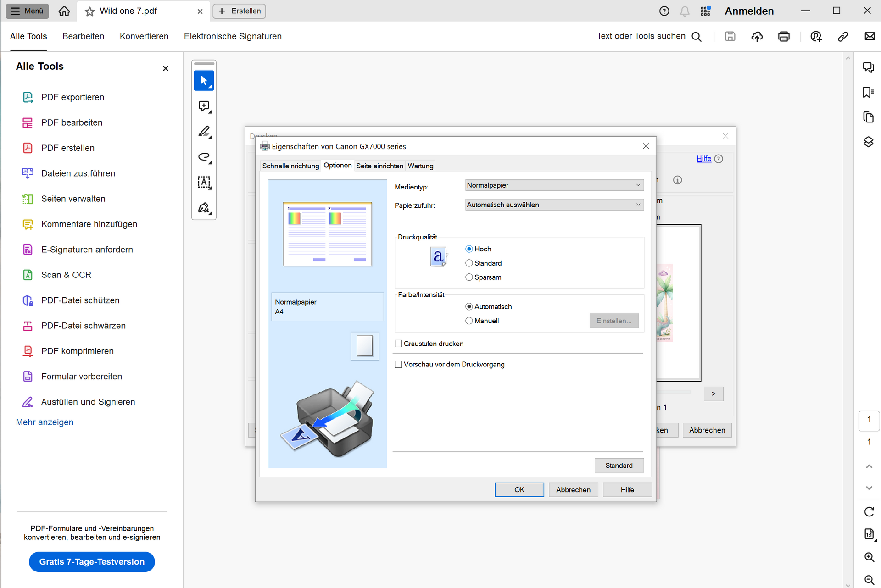Choose the freehand lasso draw tool
This screenshot has width=881, height=588.
click(204, 157)
